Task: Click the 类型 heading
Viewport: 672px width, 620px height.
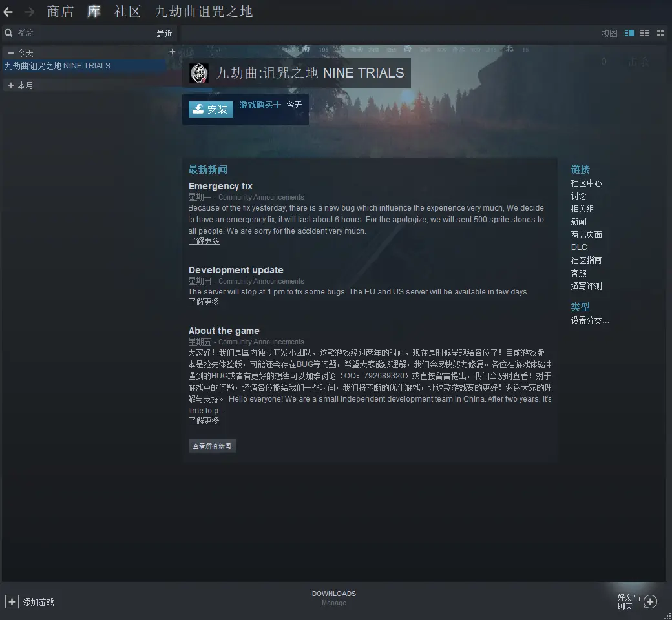Action: coord(580,307)
